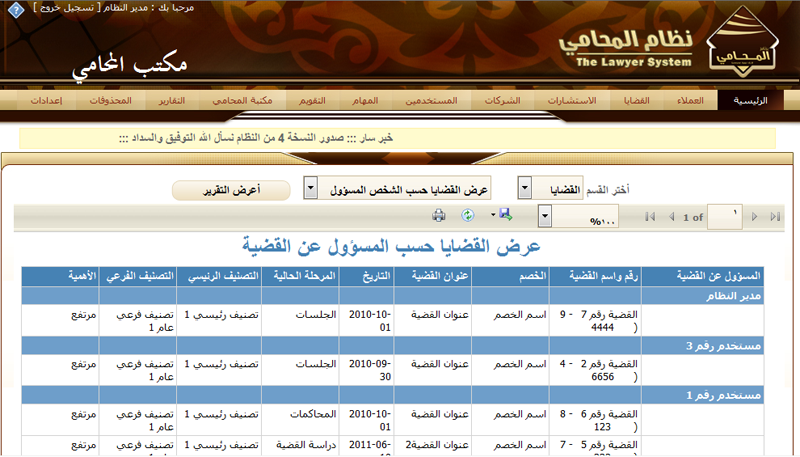Screen dimensions: 800x457
Task: Print the report using printer icon
Action: (x=438, y=216)
